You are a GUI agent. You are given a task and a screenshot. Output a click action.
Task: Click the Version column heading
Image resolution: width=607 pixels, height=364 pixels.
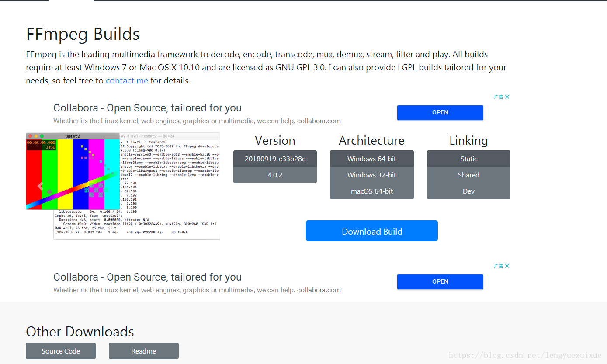275,140
